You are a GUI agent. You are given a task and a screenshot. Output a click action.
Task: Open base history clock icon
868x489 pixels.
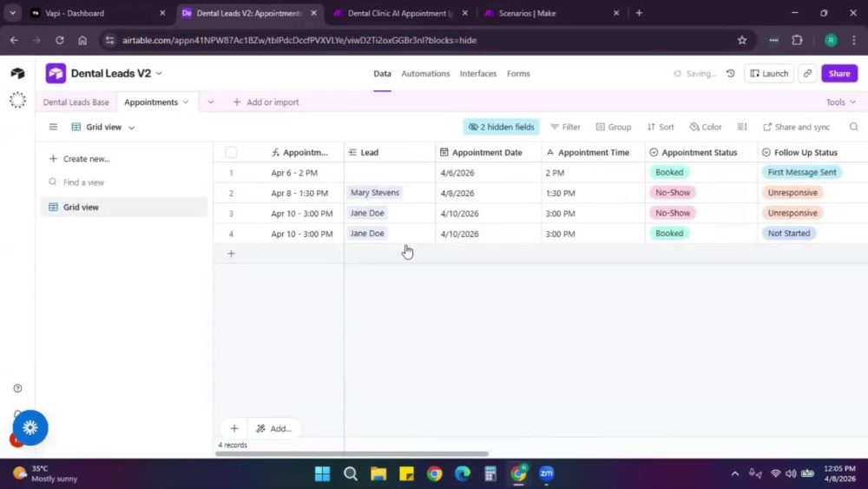[731, 73]
